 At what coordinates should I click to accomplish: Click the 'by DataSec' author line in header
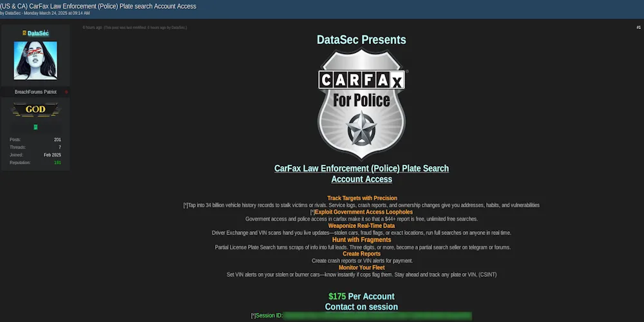45,13
